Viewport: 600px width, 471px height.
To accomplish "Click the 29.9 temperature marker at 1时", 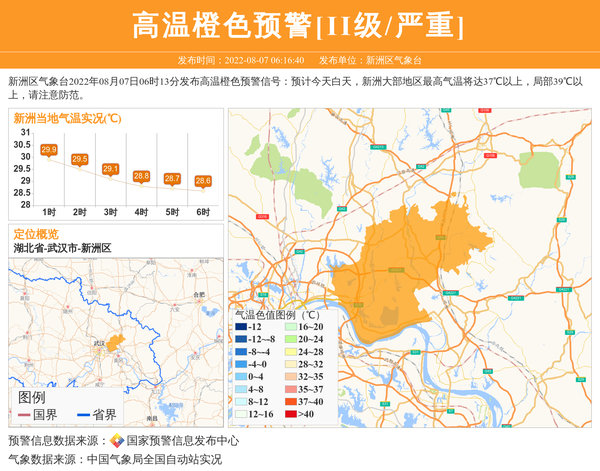I will coord(49,150).
